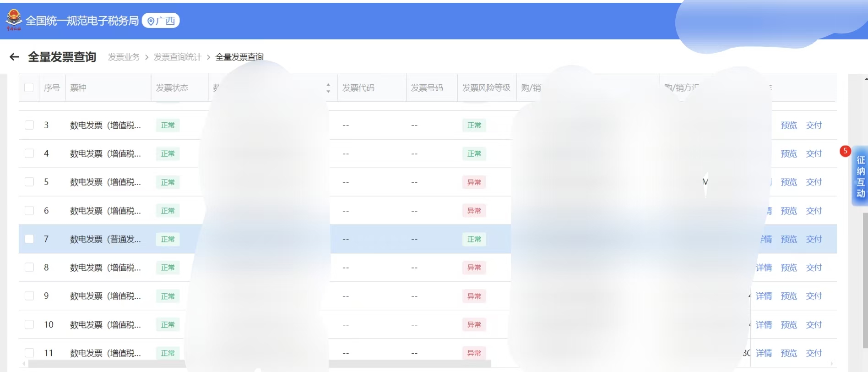Click 预览 for row 11
This screenshot has height=372, width=868.
[x=789, y=353]
